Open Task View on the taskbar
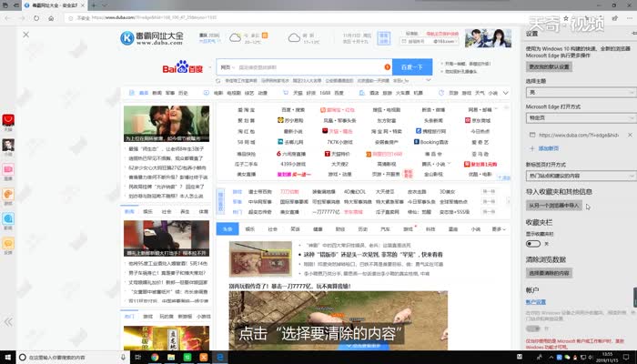The height and width of the screenshot is (364, 637). click(x=138, y=358)
